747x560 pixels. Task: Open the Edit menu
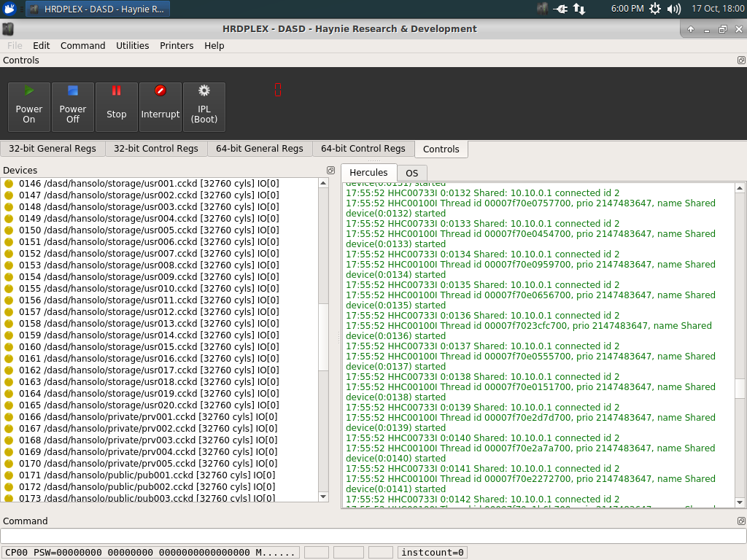[42, 46]
